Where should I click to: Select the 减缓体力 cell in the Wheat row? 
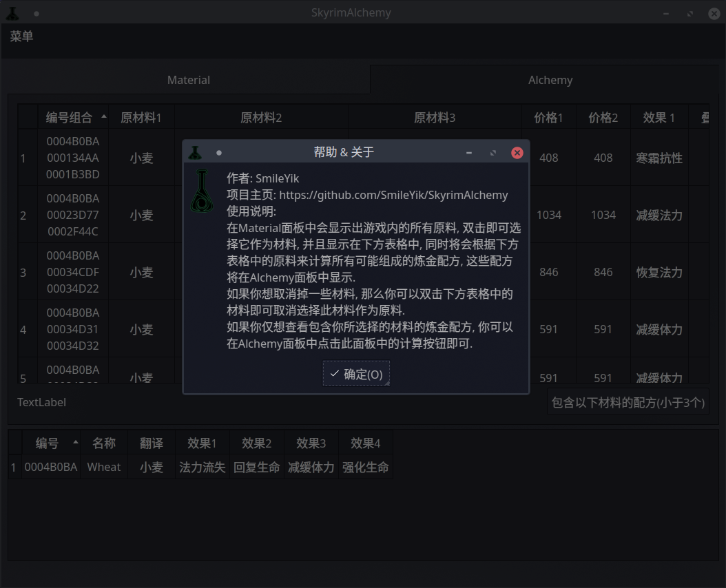[311, 467]
